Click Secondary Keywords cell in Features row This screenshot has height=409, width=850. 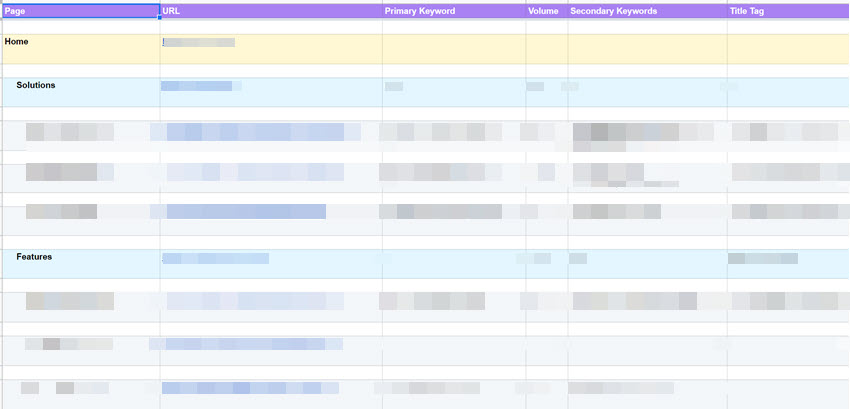(647, 263)
